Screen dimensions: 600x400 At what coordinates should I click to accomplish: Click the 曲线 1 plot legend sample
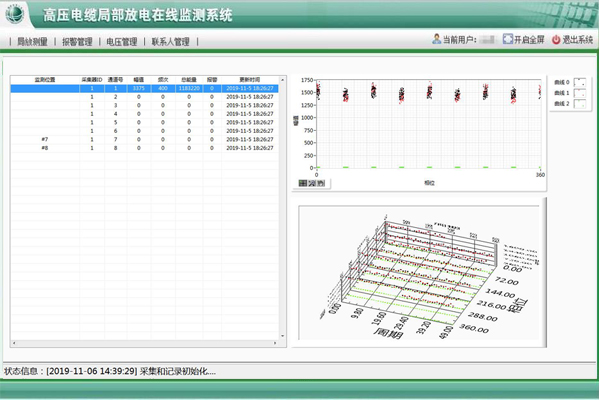[x=578, y=93]
